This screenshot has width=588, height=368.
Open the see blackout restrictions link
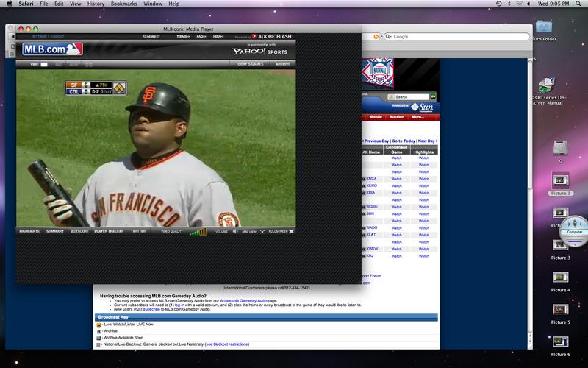[227, 344]
